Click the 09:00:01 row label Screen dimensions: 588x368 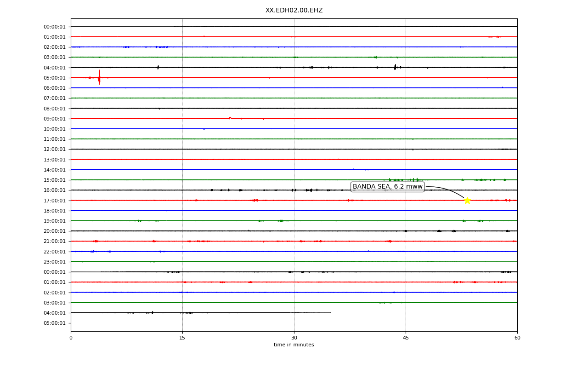55,119
